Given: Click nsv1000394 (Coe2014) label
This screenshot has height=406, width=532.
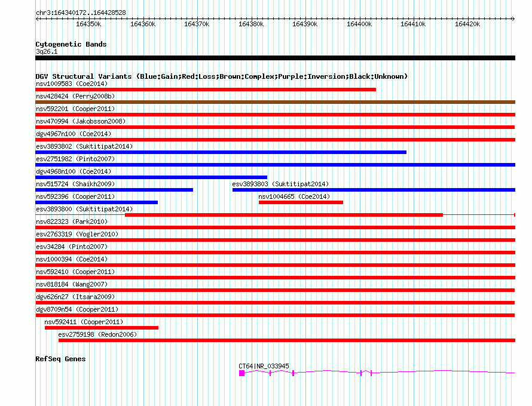Looking at the screenshot, I should click(x=72, y=259).
